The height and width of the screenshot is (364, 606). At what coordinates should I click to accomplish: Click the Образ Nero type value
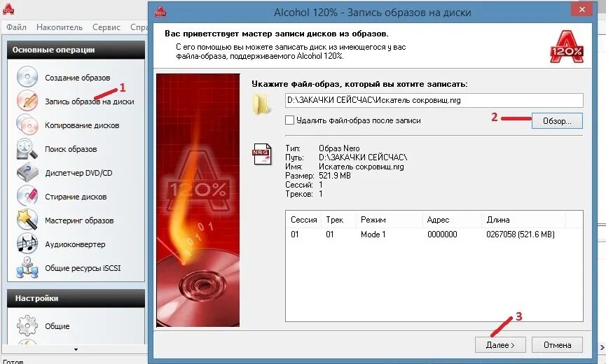pos(339,148)
